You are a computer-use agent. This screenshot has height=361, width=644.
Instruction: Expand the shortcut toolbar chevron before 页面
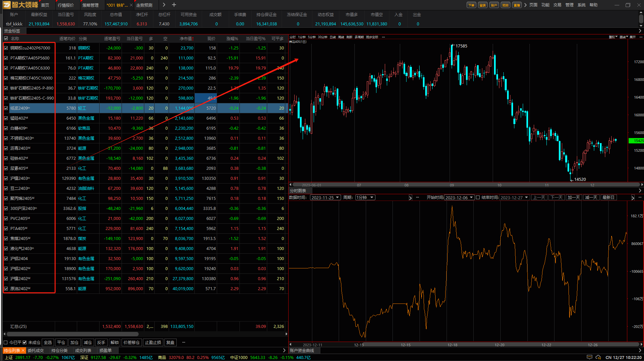[x=525, y=5]
